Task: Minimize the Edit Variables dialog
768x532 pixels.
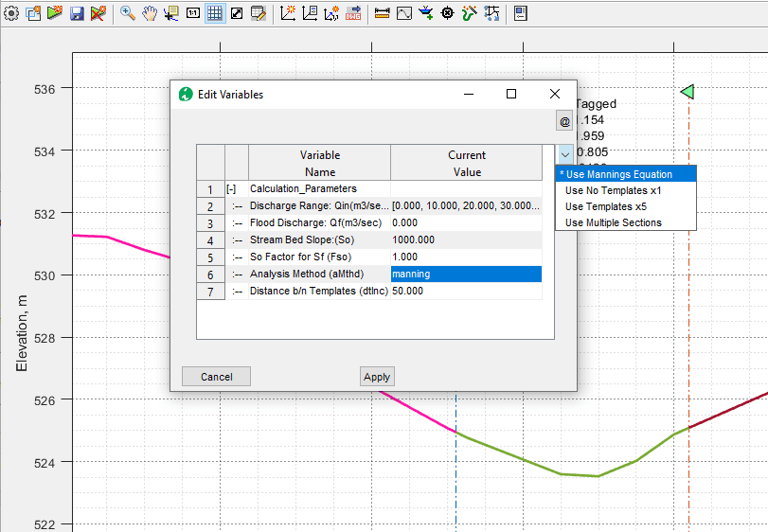Action: pos(469,94)
